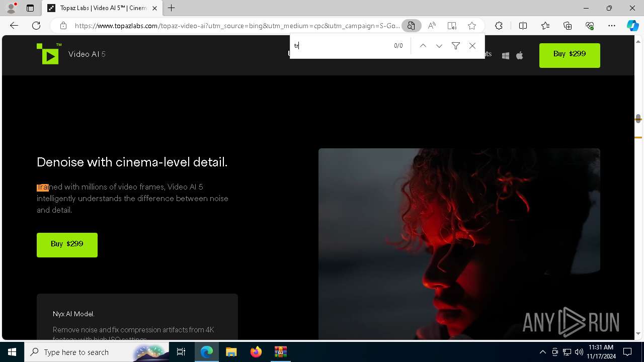The width and height of the screenshot is (644, 362).
Task: Open the tab actions menu icon
Action: coord(30,8)
